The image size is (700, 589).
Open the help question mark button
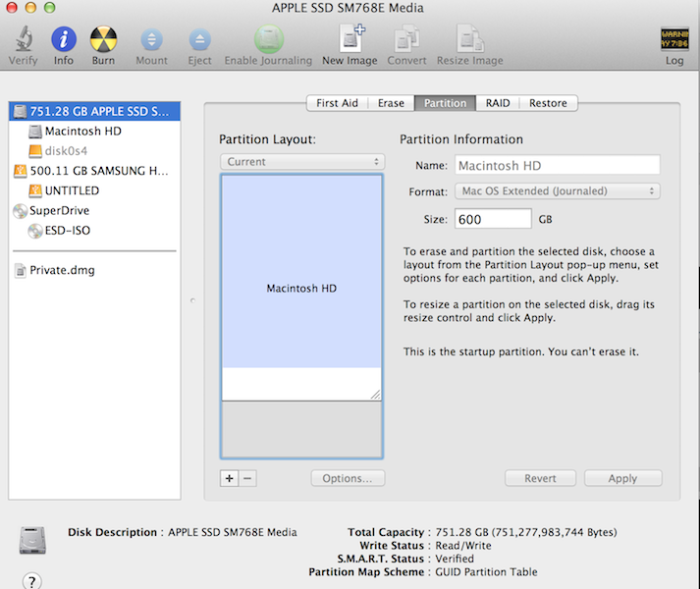point(31,580)
